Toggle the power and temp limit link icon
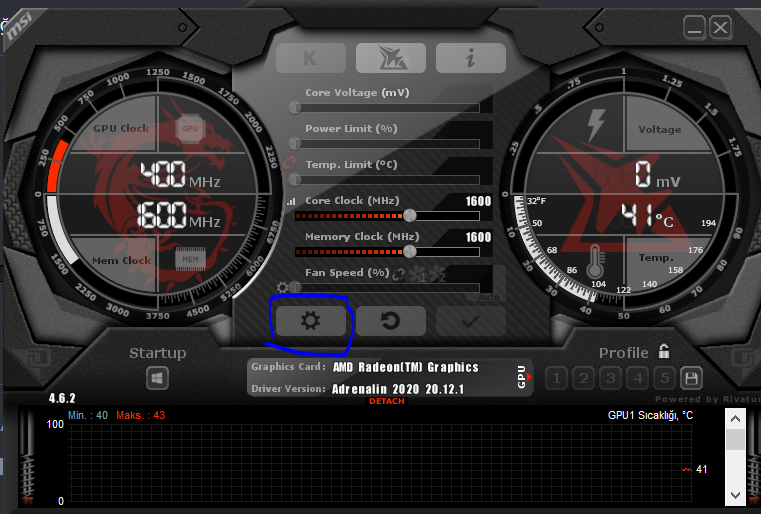Image resolution: width=761 pixels, height=514 pixels. point(290,163)
